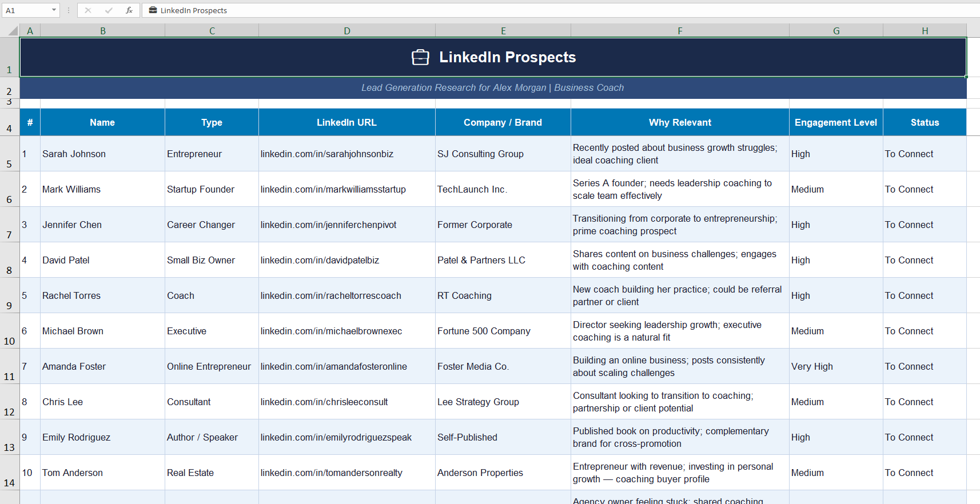Click the 'Engagement Level' header cell
Image resolution: width=980 pixels, height=504 pixels.
coord(836,122)
